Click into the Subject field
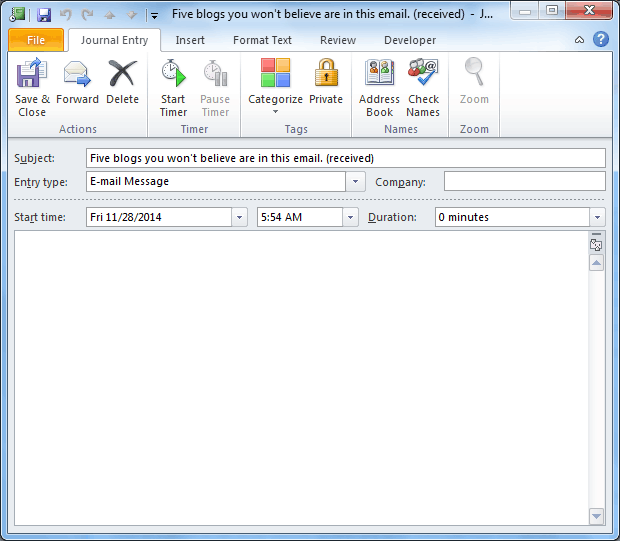The width and height of the screenshot is (620, 541). tap(346, 158)
